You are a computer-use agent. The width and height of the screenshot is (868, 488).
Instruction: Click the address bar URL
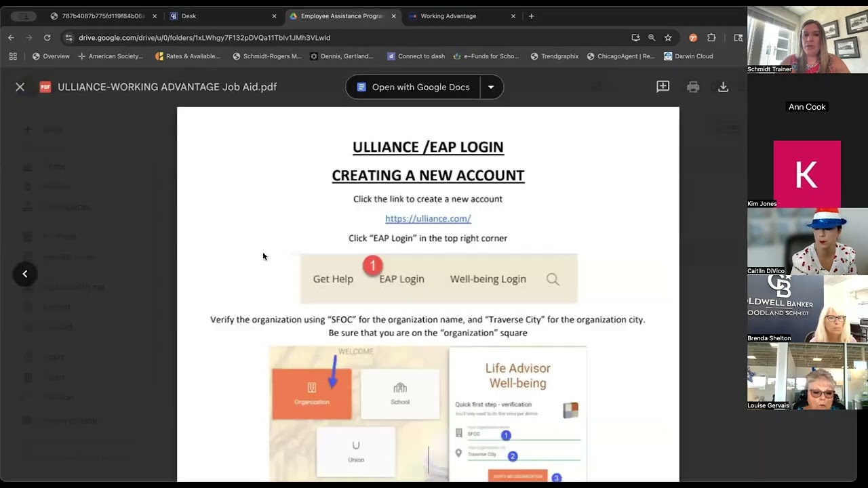[204, 38]
